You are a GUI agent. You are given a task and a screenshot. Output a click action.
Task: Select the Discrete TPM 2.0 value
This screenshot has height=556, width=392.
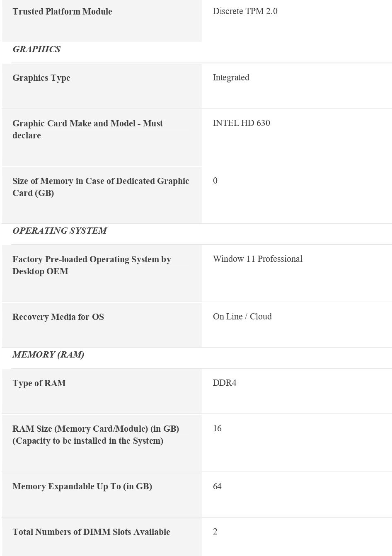(x=245, y=11)
